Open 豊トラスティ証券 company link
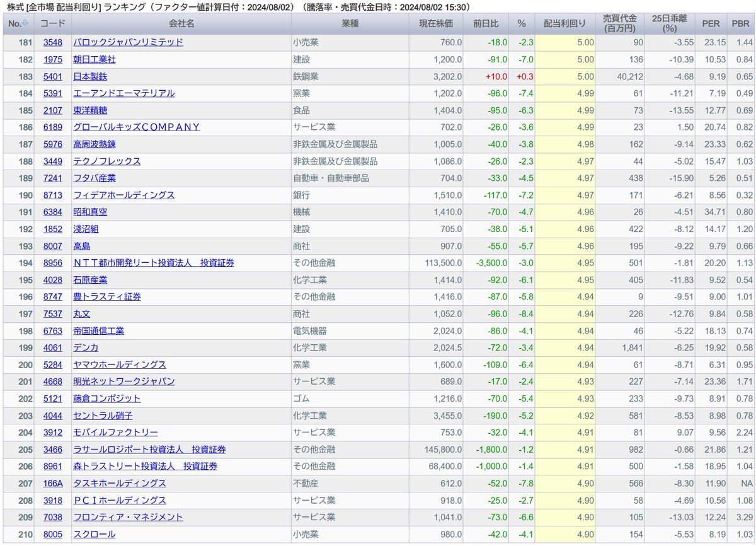This screenshot has height=546, width=756. click(x=107, y=297)
